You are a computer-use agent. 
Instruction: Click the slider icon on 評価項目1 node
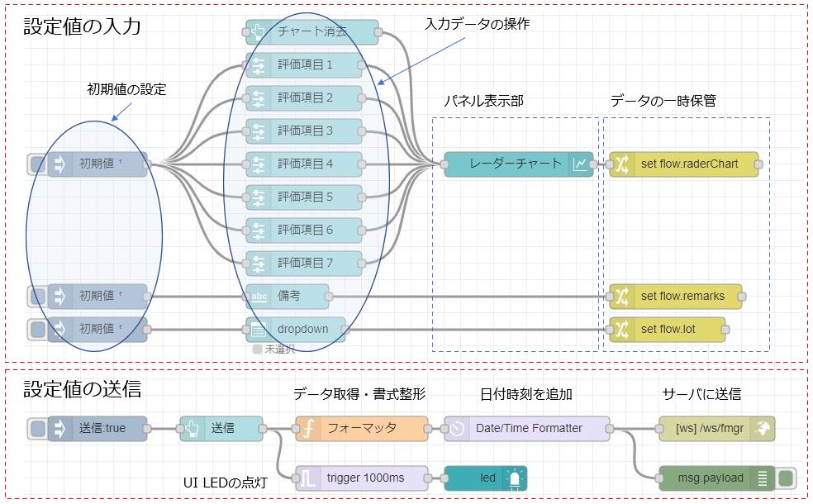point(259,65)
